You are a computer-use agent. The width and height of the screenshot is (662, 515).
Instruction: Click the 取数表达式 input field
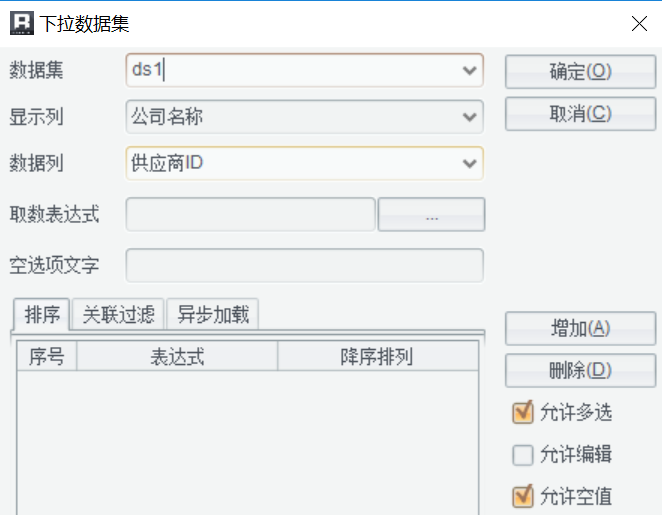pyautogui.click(x=250, y=215)
